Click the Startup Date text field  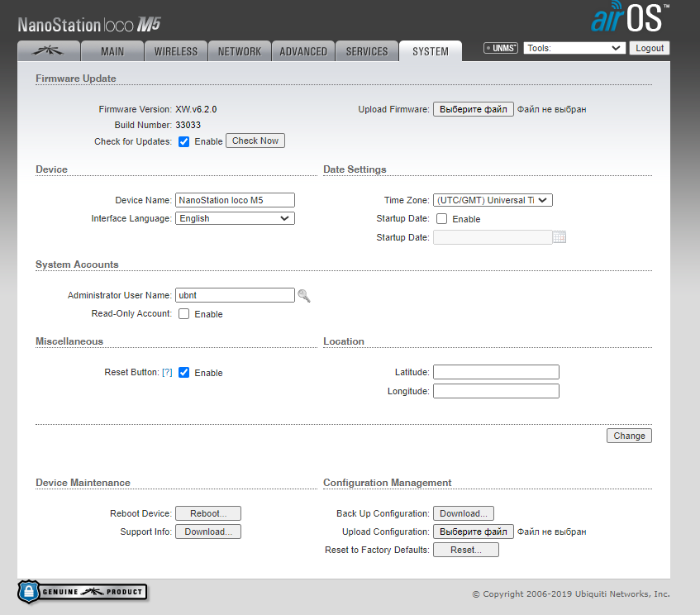coord(493,237)
